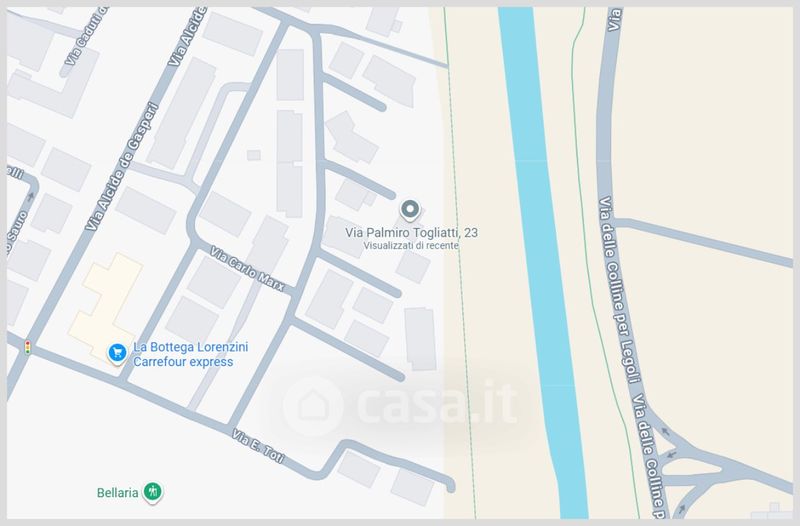
Task: Click the Visualizzati di recente text
Action: [x=412, y=245]
